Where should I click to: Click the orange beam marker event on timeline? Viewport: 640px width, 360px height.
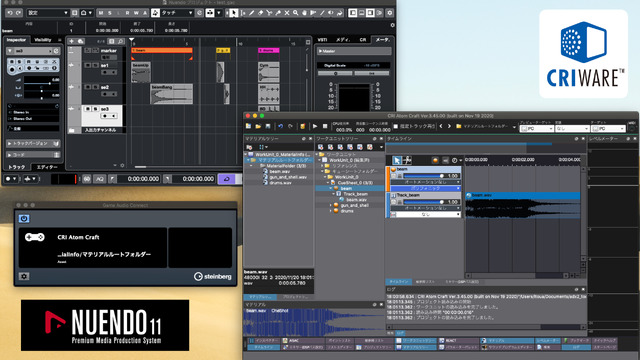pyautogui.click(x=162, y=51)
